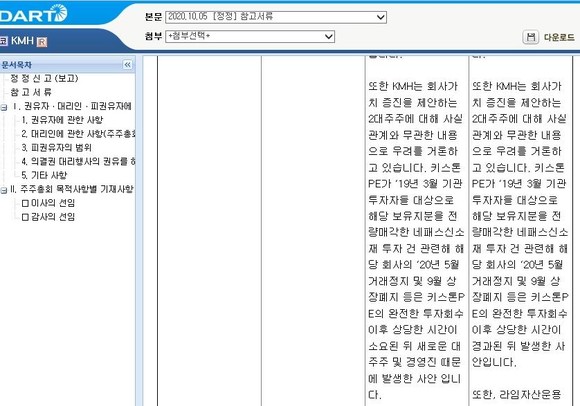Image resolution: width=580 pixels, height=406 pixels.
Task: Open the 본문 document dropdown
Action: (276, 17)
